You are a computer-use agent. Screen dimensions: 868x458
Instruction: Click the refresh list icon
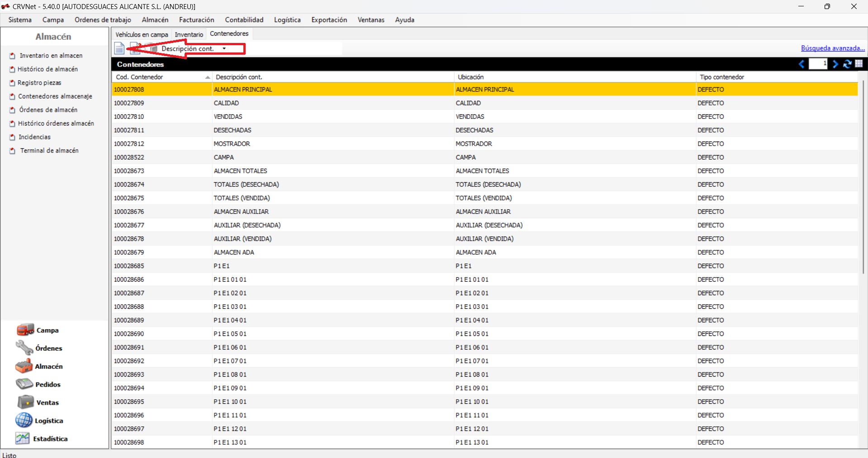pyautogui.click(x=847, y=64)
